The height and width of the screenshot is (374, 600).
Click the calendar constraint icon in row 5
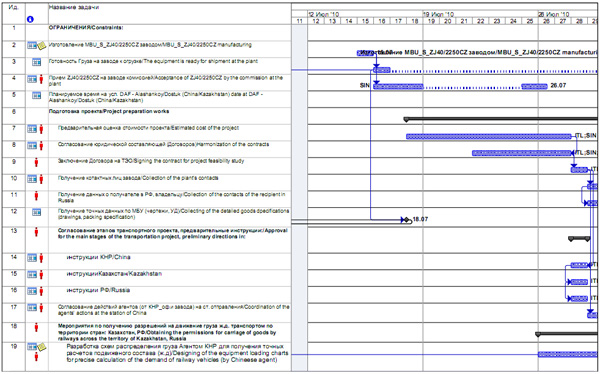(36, 95)
